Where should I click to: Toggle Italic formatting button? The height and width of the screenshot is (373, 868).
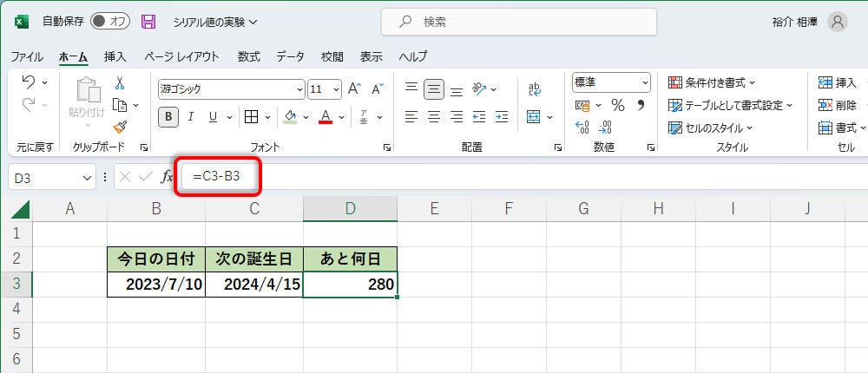pos(189,116)
